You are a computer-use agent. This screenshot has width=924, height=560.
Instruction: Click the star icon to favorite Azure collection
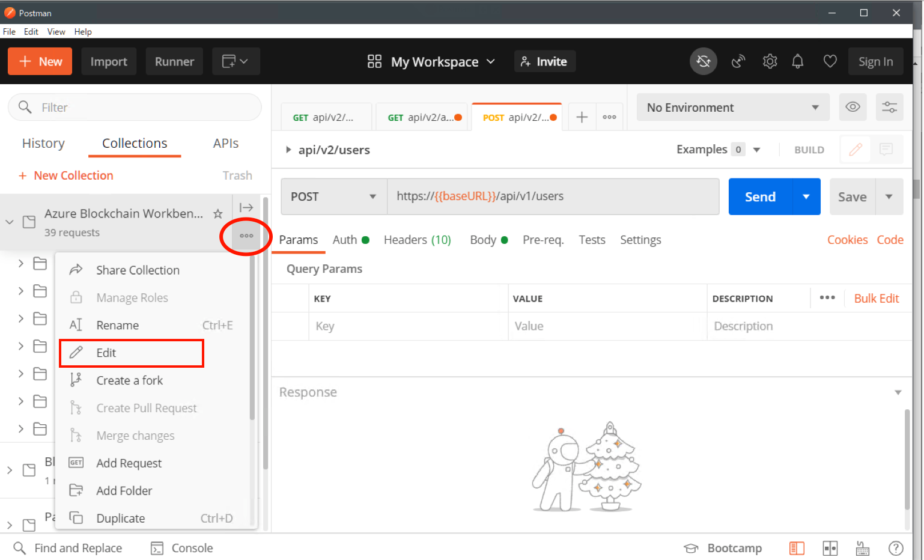pos(218,214)
